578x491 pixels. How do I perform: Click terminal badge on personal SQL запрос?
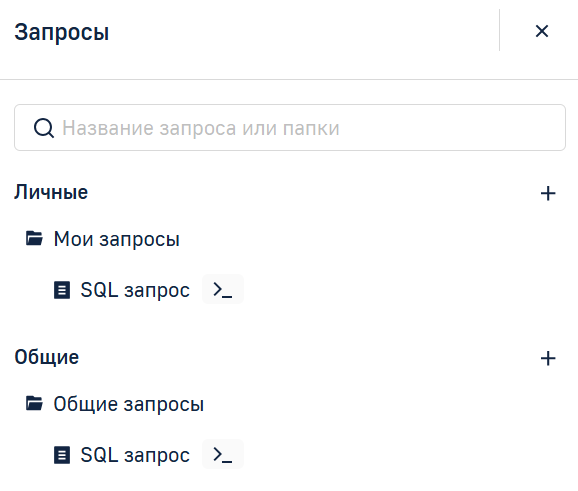[x=223, y=289]
